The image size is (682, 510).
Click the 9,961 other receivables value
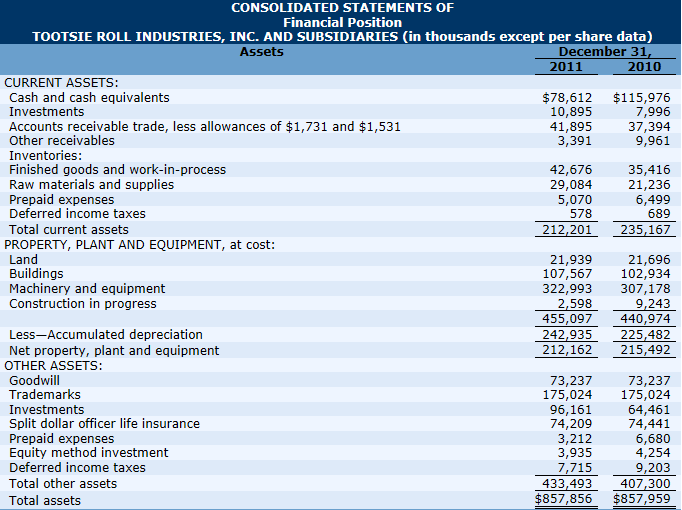point(653,141)
